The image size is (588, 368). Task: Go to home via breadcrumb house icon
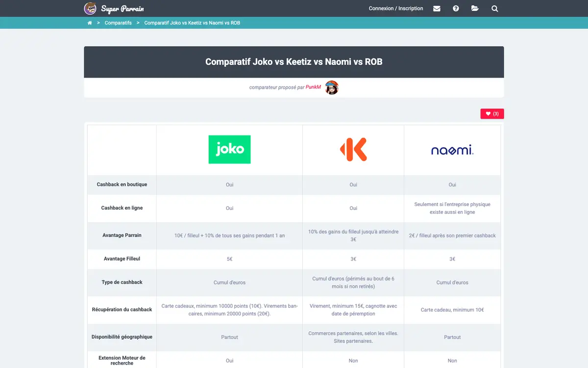pyautogui.click(x=90, y=23)
